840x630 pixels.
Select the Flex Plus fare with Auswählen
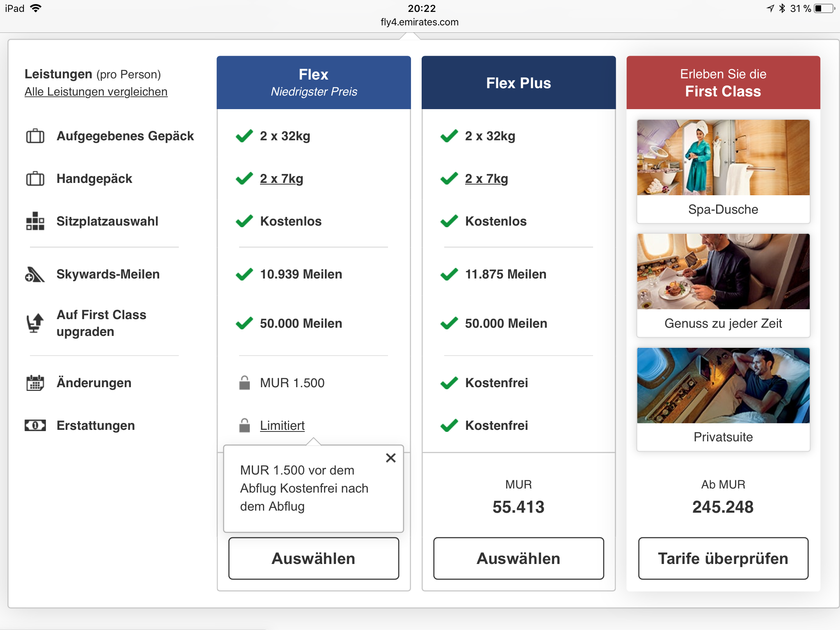coord(518,559)
